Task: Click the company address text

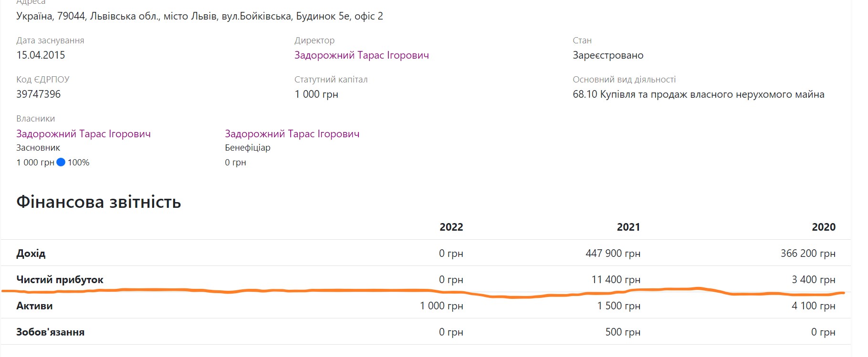Action: point(199,16)
